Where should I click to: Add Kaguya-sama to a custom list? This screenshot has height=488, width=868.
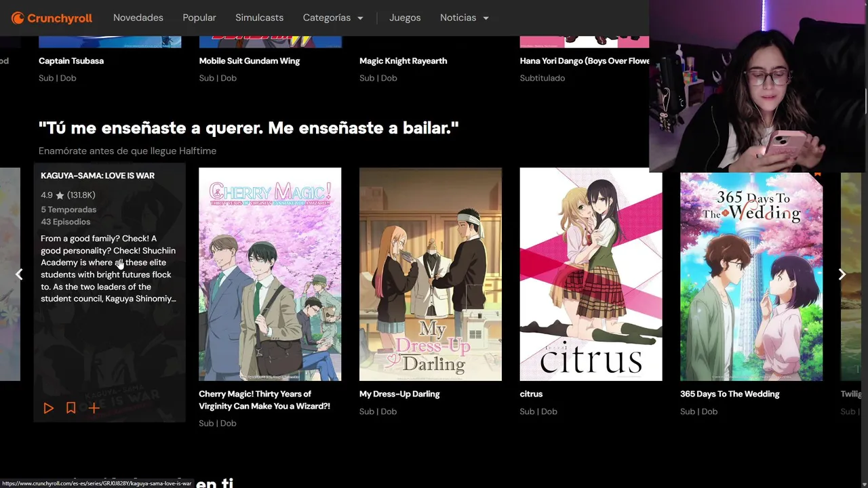click(94, 408)
